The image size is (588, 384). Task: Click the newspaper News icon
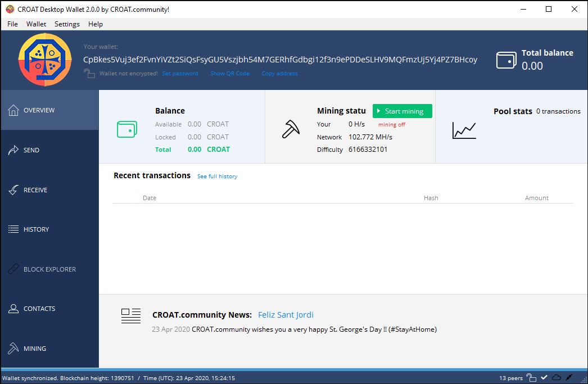click(x=131, y=316)
